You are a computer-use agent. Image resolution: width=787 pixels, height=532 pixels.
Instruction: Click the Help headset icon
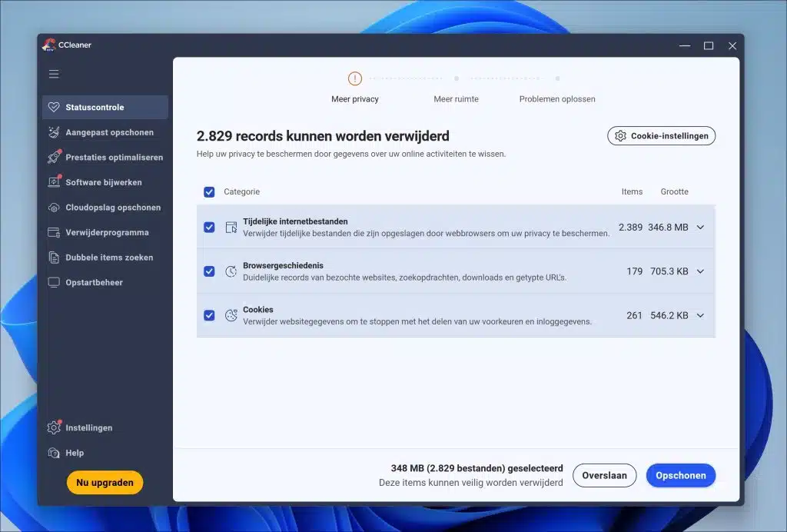(x=54, y=453)
